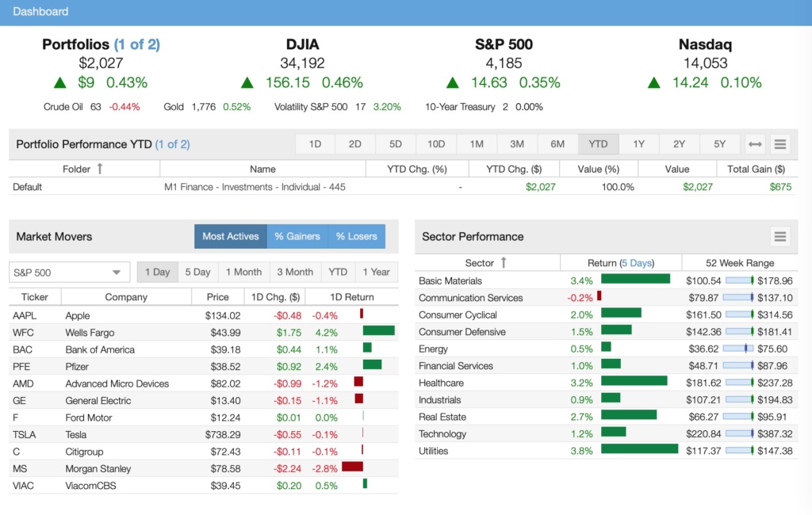Click the Crude Oil price
The width and height of the screenshot is (812, 515).
[95, 107]
